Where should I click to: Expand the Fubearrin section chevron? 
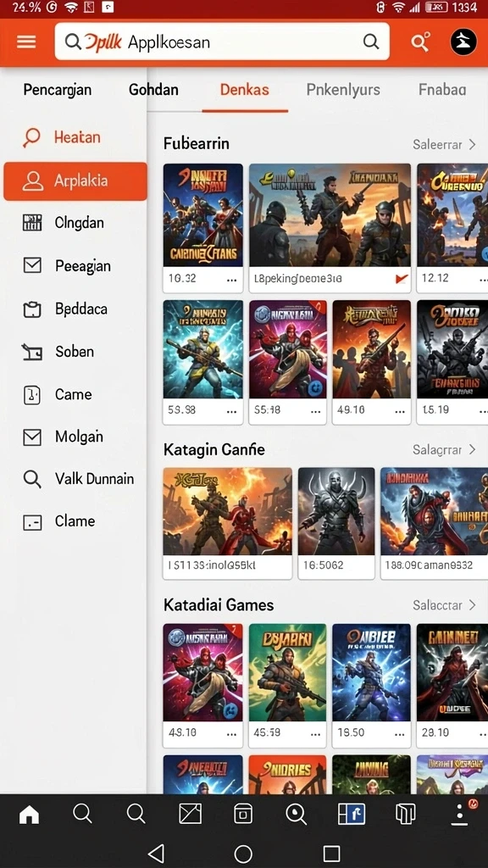click(472, 144)
